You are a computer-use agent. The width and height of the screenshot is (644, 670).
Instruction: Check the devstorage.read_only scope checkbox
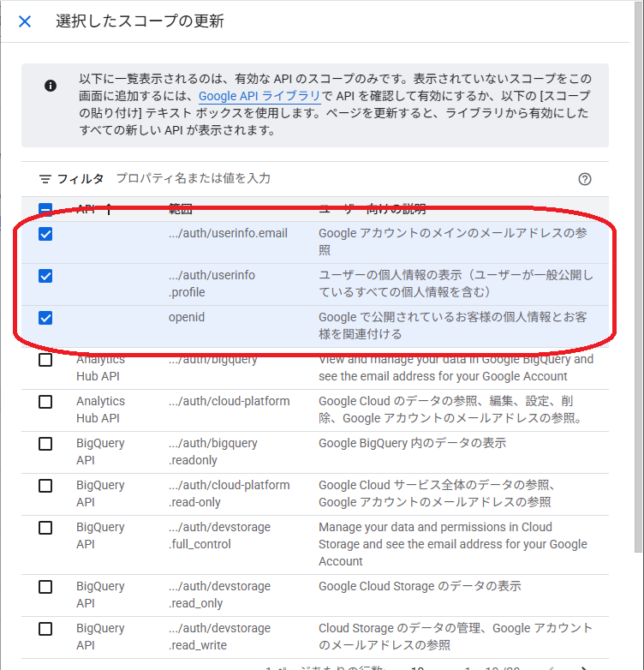[45, 587]
